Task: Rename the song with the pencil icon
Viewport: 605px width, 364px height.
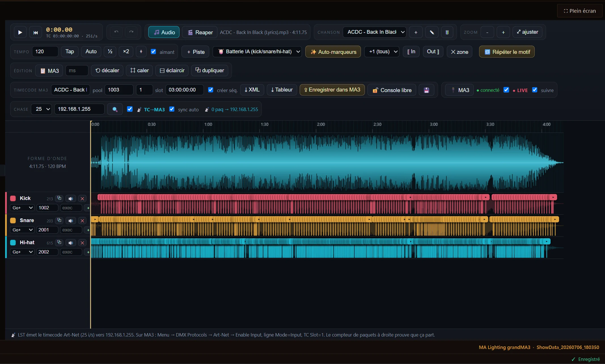Action: pos(432,32)
